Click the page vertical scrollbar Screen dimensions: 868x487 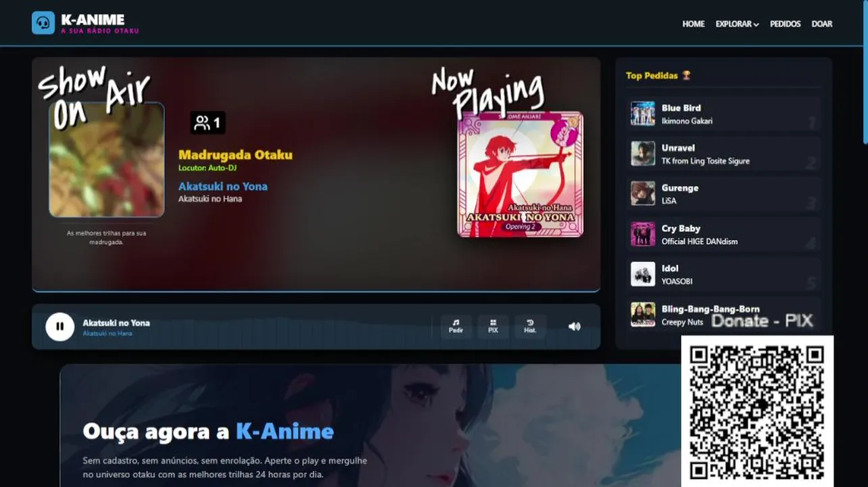point(865,71)
